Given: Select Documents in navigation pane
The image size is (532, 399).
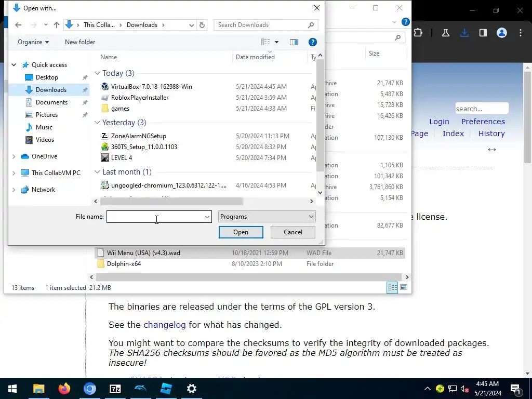Looking at the screenshot, I should 51,102.
